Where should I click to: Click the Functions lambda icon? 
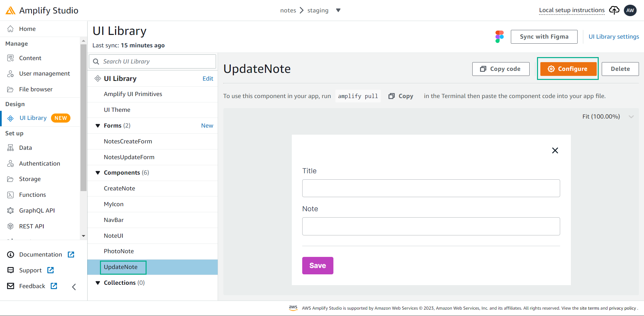pyautogui.click(x=10, y=195)
